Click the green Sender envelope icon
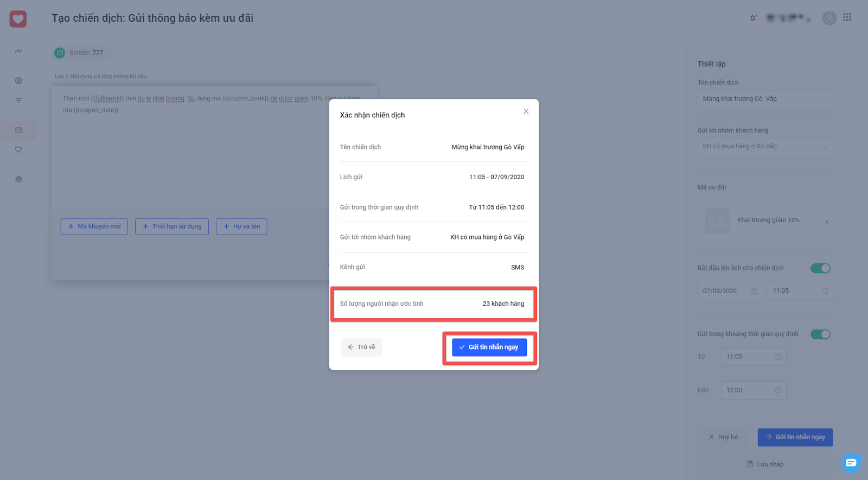The image size is (868, 480). (x=60, y=53)
